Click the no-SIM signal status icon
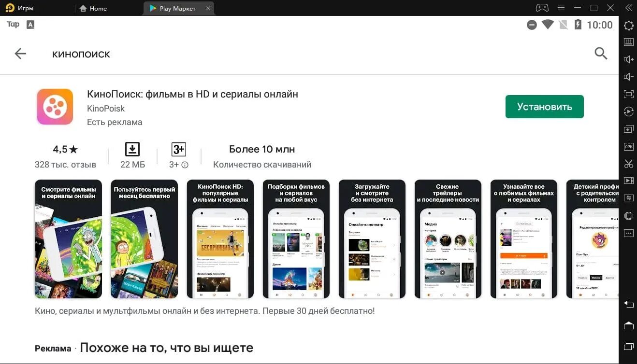Viewport: 637px width, 364px height. coord(563,25)
